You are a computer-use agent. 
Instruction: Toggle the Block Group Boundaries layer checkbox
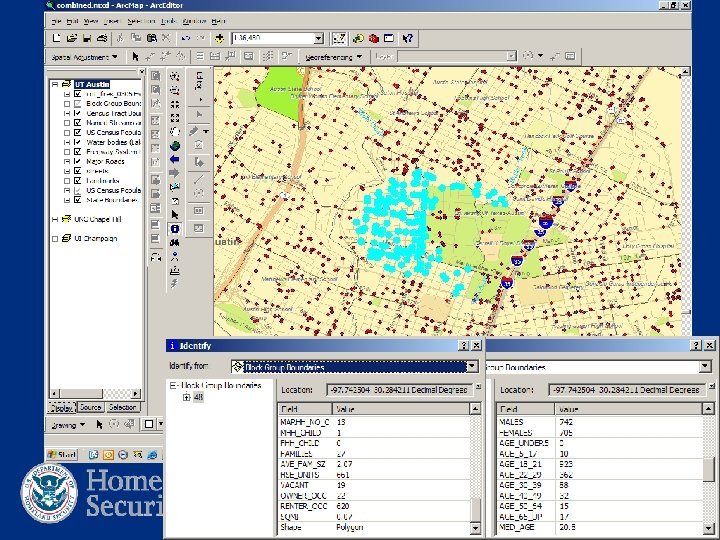77,104
